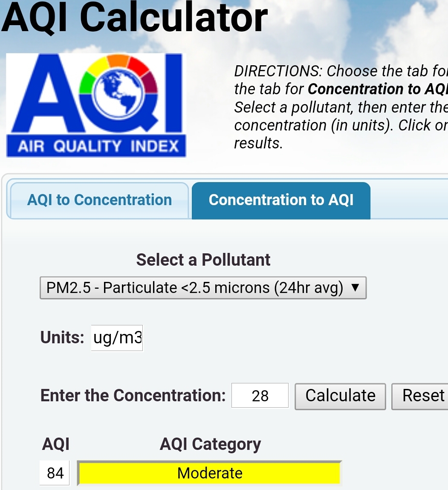
Task: Click the Select a Pollutant heading
Action: pyautogui.click(x=203, y=260)
